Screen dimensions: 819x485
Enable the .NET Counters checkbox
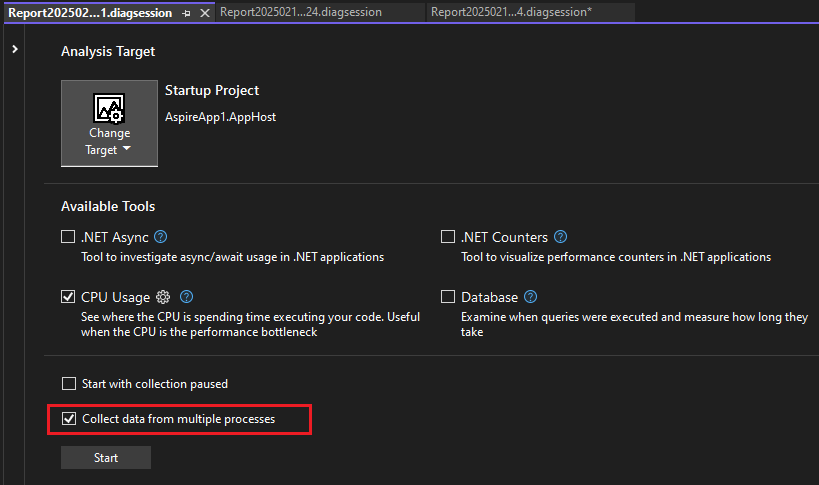[x=448, y=237]
